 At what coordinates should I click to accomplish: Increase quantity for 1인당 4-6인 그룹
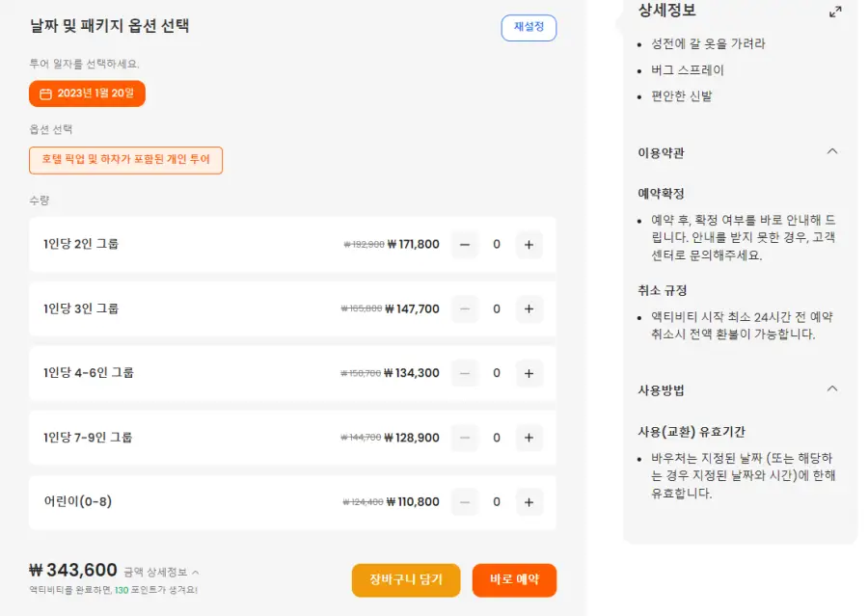click(x=529, y=374)
